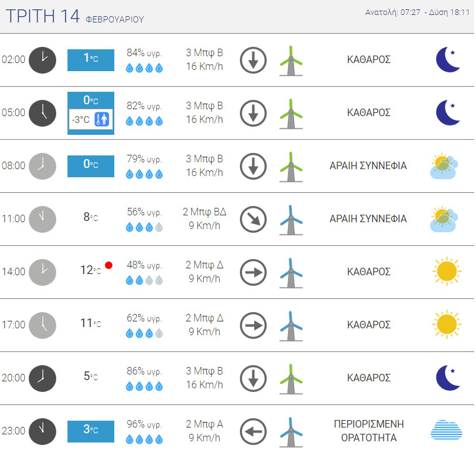Click the sun icon at 14:00
Viewport: 476px width, 455px height.
pyautogui.click(x=447, y=272)
